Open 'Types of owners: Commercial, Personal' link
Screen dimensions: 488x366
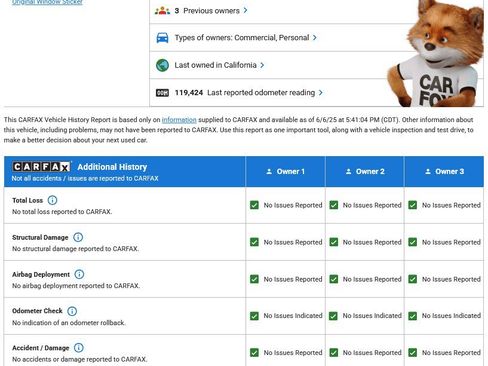point(242,38)
